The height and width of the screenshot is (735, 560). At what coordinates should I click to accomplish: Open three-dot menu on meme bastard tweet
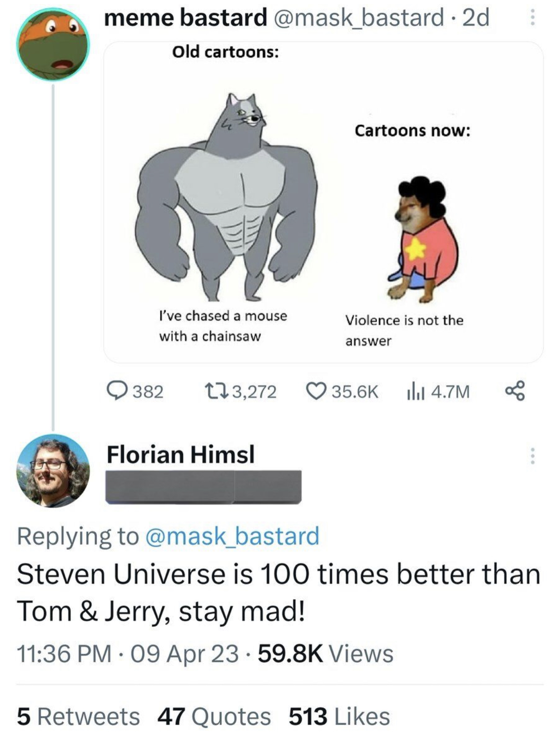[532, 18]
